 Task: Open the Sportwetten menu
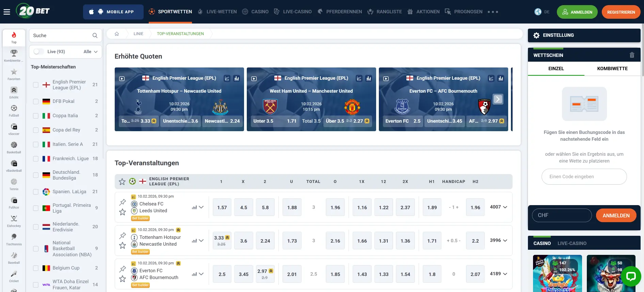170,12
